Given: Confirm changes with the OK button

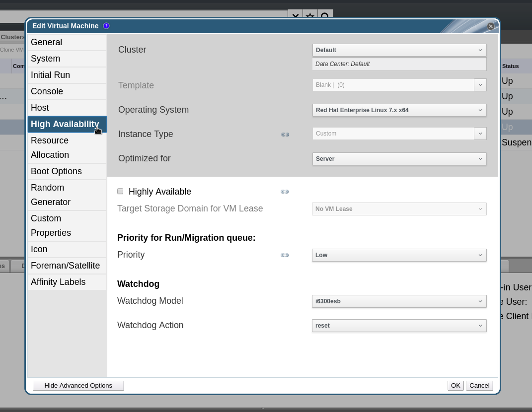Looking at the screenshot, I should [455, 385].
